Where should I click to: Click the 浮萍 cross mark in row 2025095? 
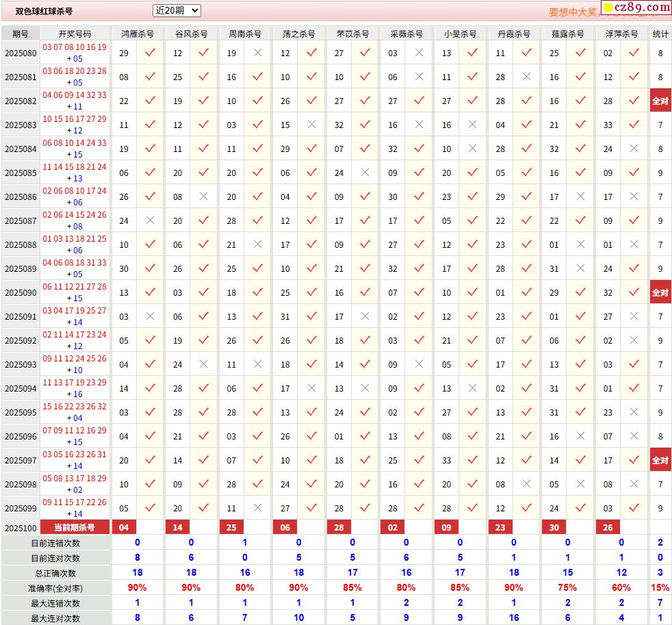point(634,412)
